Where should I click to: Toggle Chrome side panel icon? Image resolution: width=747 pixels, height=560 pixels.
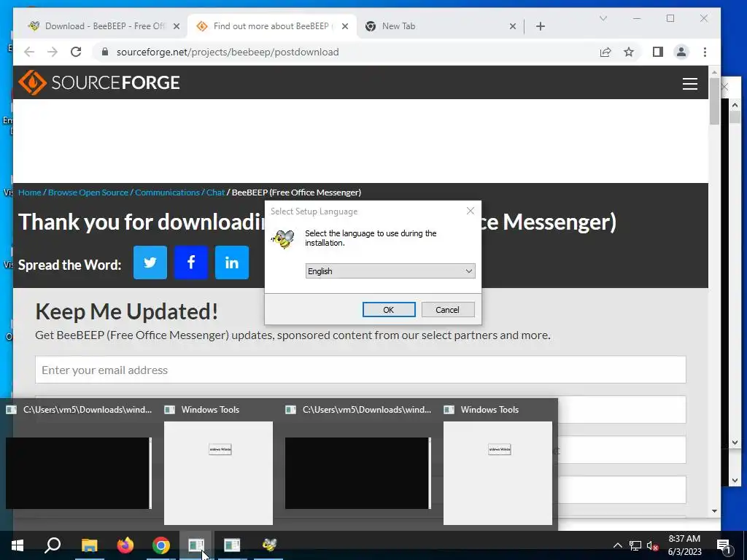658,52
